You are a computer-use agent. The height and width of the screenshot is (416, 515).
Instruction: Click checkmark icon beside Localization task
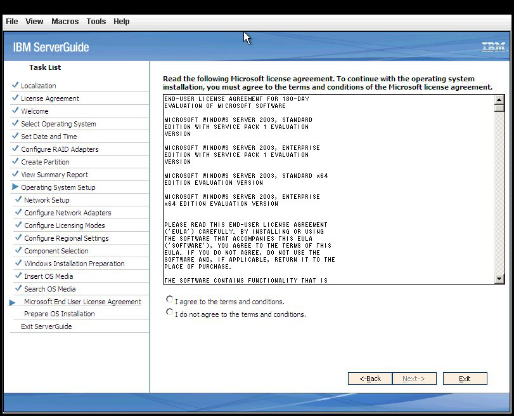(15, 85)
